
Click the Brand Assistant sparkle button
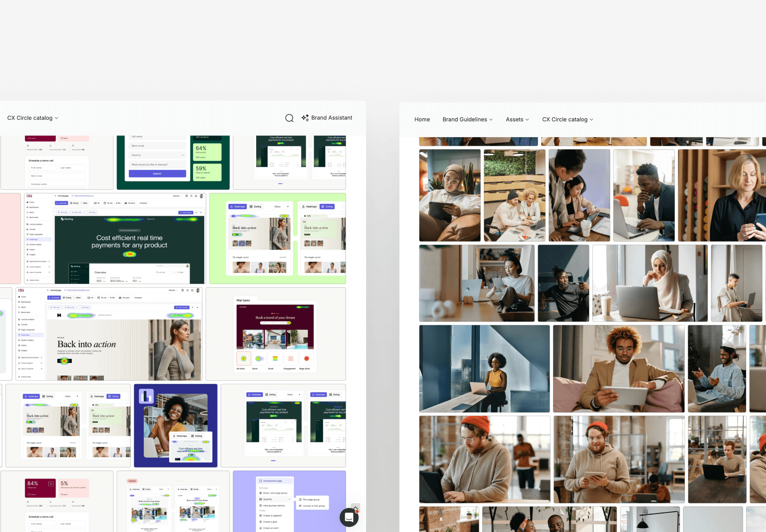tap(327, 118)
